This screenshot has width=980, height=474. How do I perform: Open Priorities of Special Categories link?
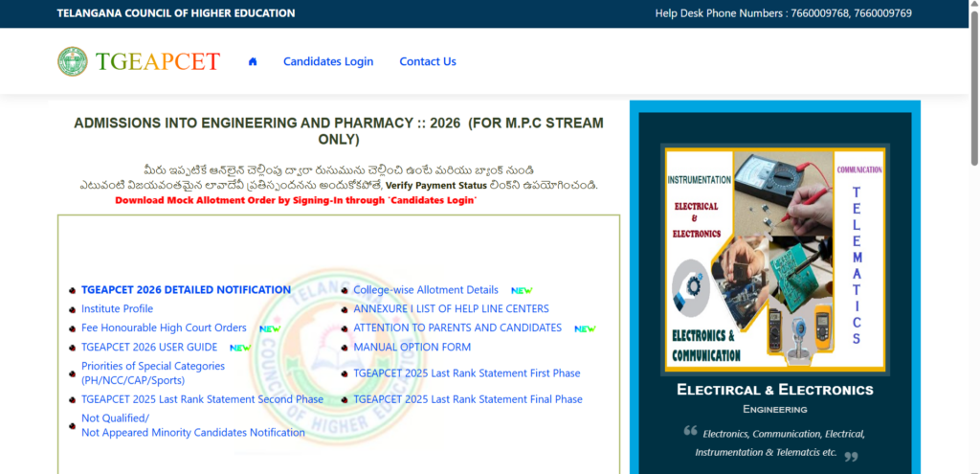153,372
